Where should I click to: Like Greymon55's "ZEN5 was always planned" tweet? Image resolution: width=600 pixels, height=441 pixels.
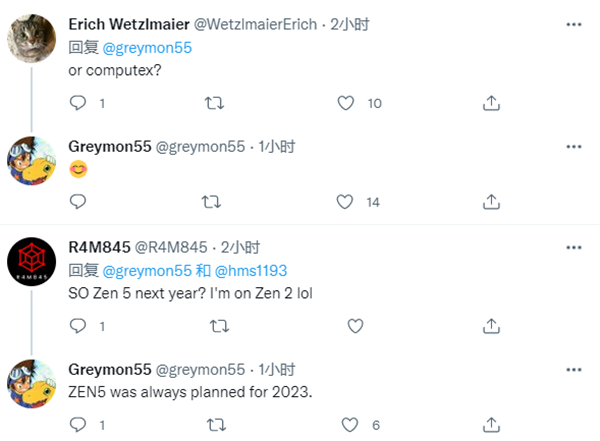pos(346,425)
